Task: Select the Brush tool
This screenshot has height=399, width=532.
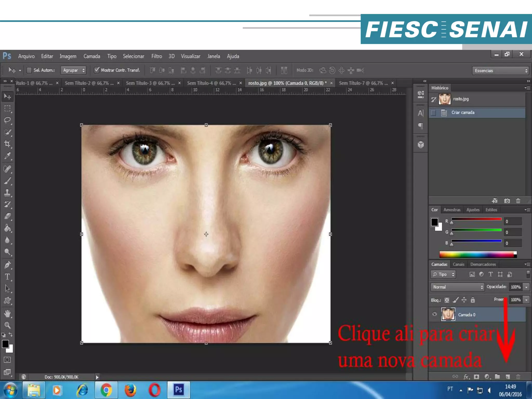Action: pyautogui.click(x=8, y=181)
